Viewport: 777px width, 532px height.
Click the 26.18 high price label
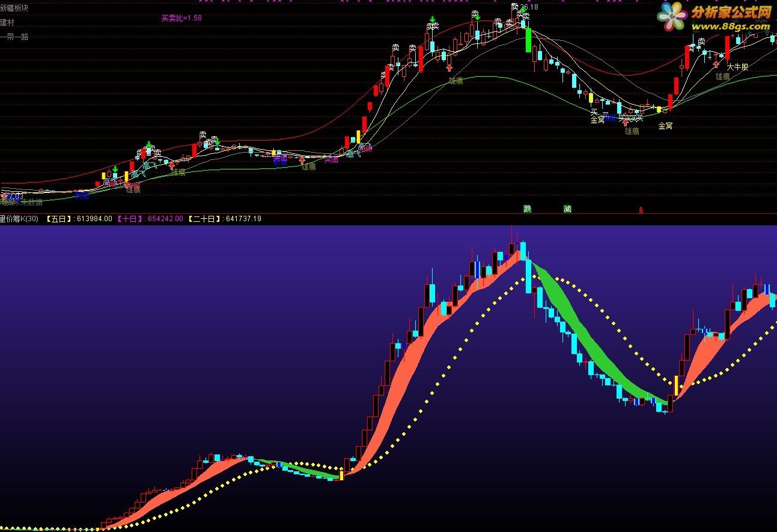click(x=529, y=7)
